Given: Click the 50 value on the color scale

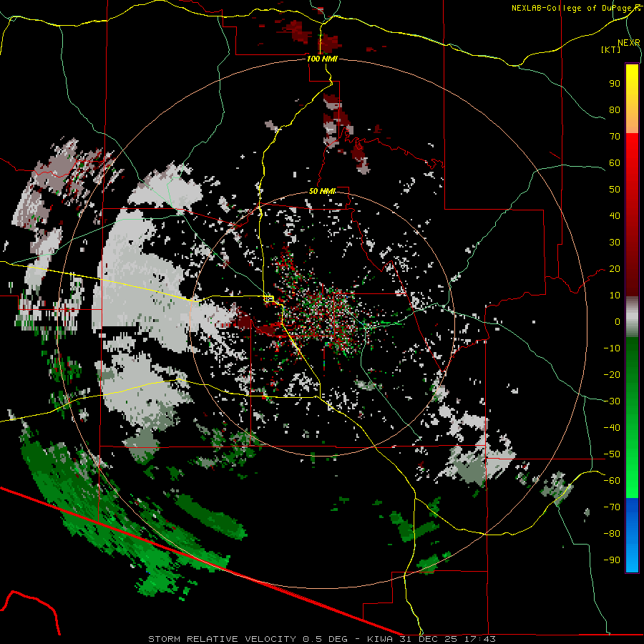Looking at the screenshot, I should 615,190.
